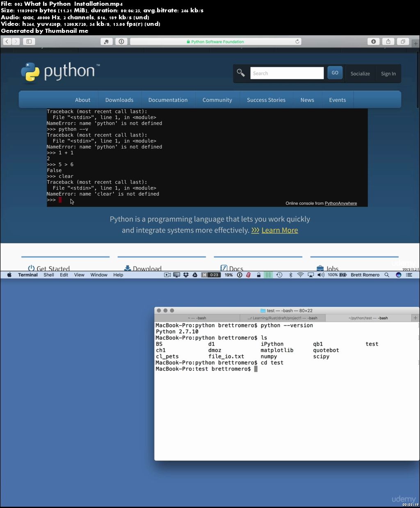This screenshot has width=420, height=508.
Task: Open the Time Machine menu bar icon
Action: (x=279, y=275)
